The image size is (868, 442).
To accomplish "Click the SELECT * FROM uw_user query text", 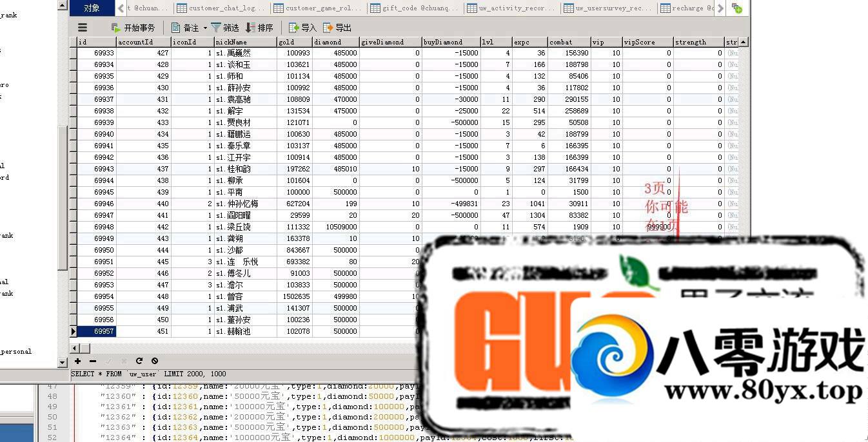I will click(148, 374).
